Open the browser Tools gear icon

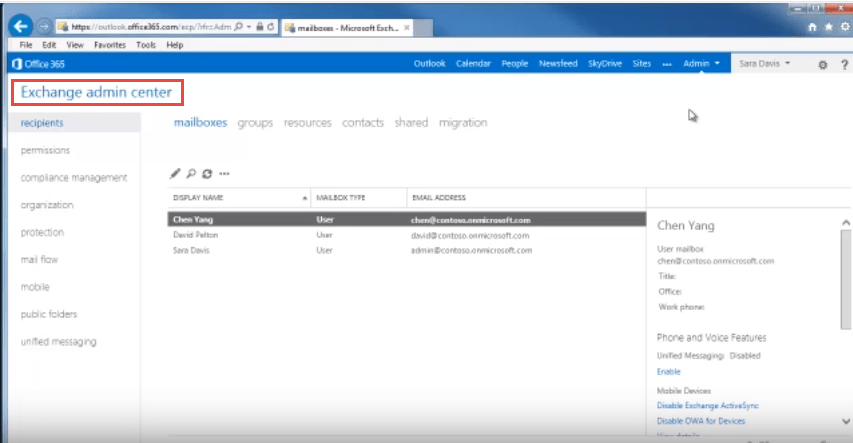click(845, 27)
